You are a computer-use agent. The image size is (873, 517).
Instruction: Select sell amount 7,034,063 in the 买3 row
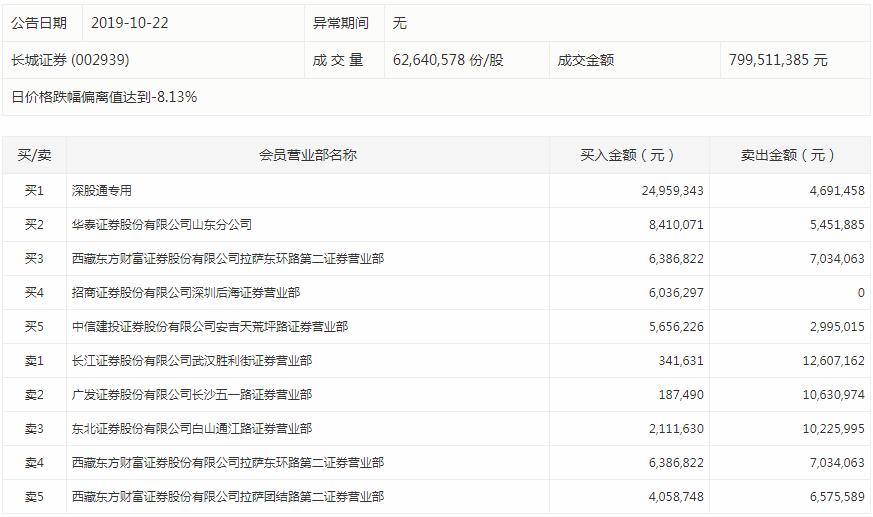coord(837,258)
